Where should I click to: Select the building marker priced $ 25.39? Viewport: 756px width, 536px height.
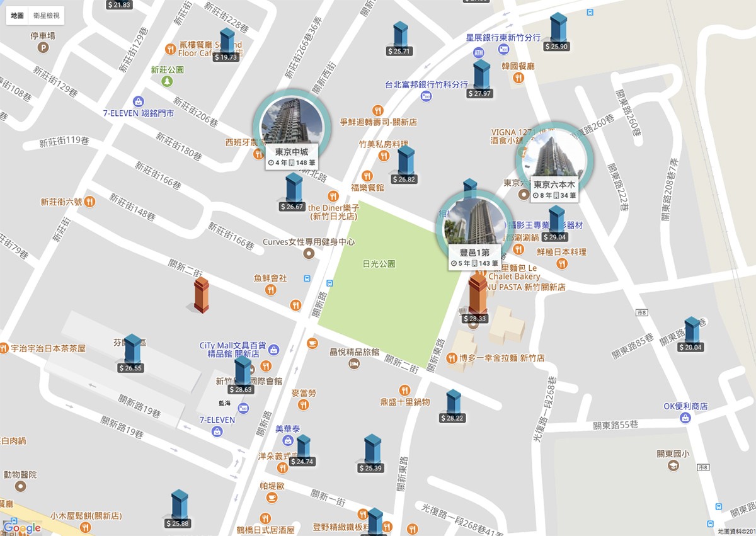click(372, 454)
